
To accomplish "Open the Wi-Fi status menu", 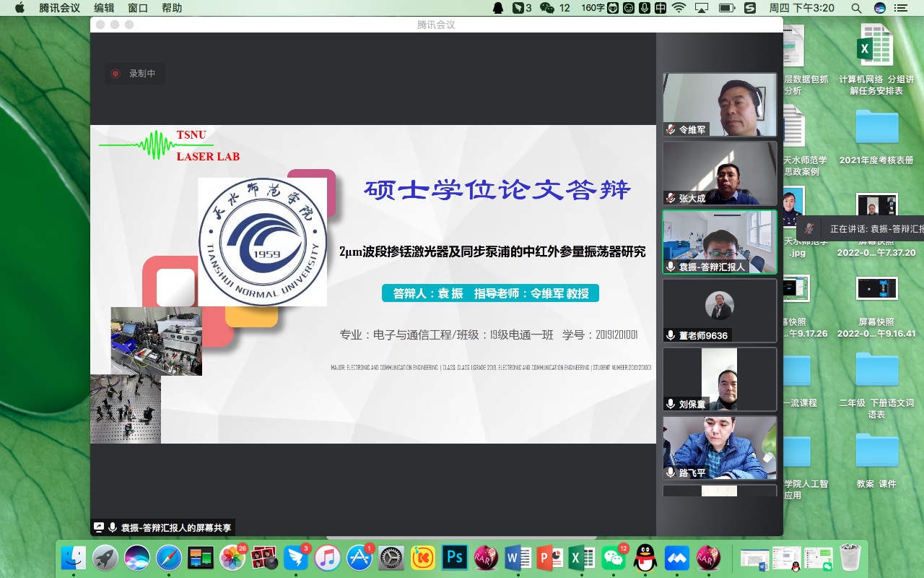I will click(x=679, y=8).
